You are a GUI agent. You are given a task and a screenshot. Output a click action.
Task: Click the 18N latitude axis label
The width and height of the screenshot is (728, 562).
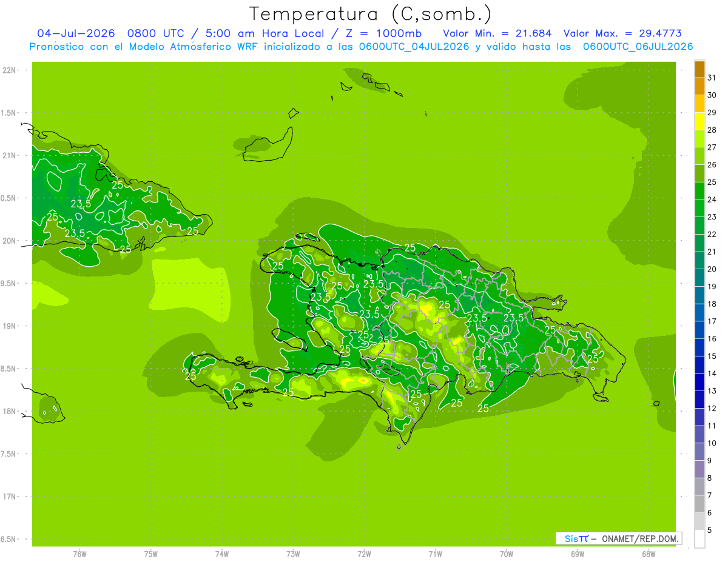point(9,411)
